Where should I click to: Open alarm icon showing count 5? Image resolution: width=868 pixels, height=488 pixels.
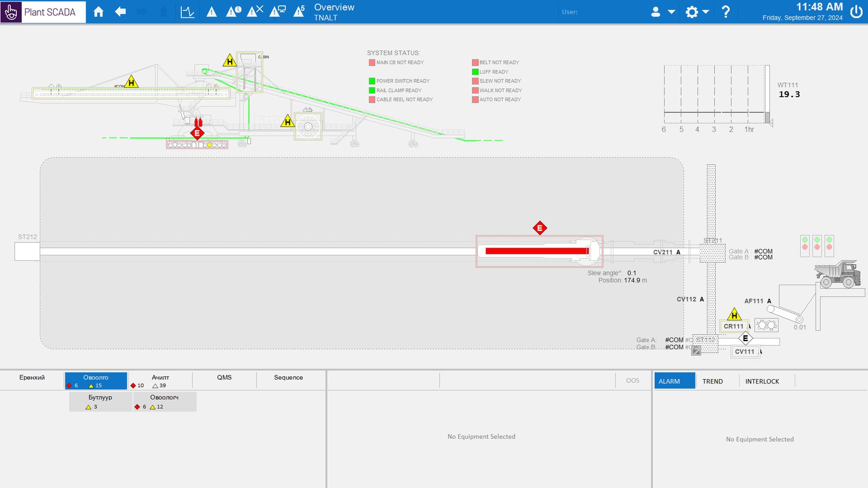click(x=299, y=11)
